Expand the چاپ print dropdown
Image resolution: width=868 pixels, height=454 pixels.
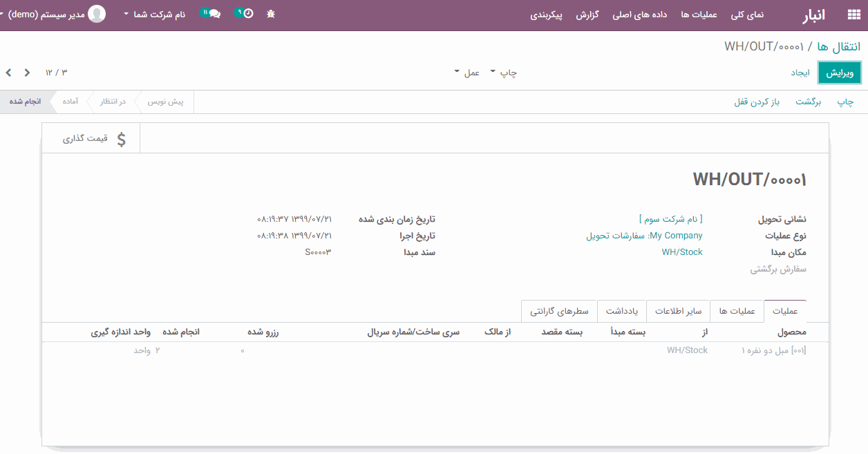coord(504,73)
